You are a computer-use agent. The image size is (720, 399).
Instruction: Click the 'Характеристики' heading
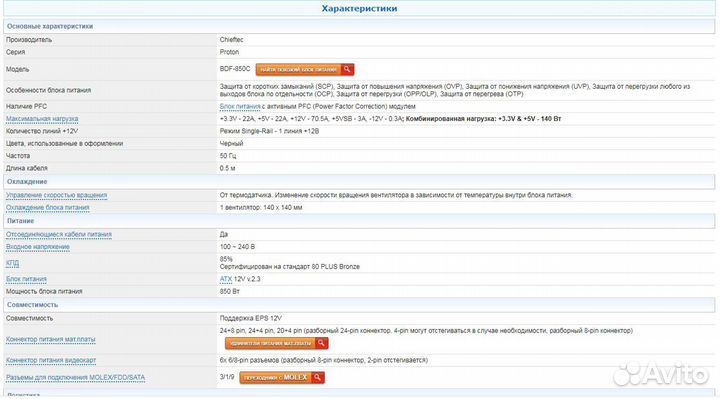[359, 8]
